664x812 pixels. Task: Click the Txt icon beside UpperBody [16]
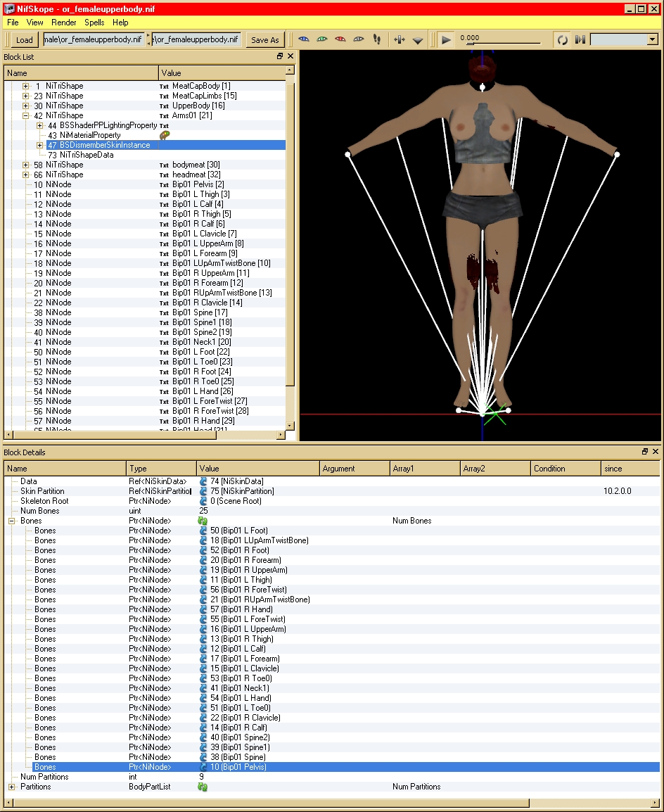(x=164, y=106)
